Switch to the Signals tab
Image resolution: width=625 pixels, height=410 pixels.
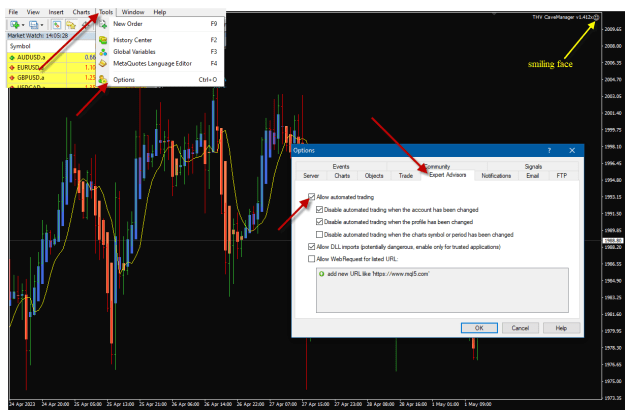[x=533, y=167]
